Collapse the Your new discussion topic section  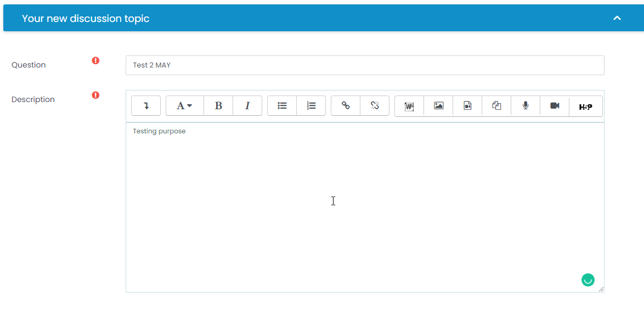[617, 18]
